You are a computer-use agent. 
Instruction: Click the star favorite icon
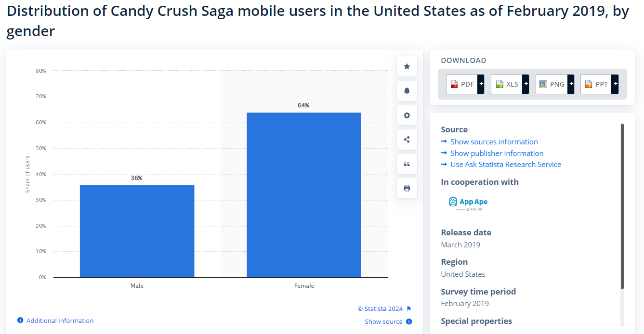point(407,66)
